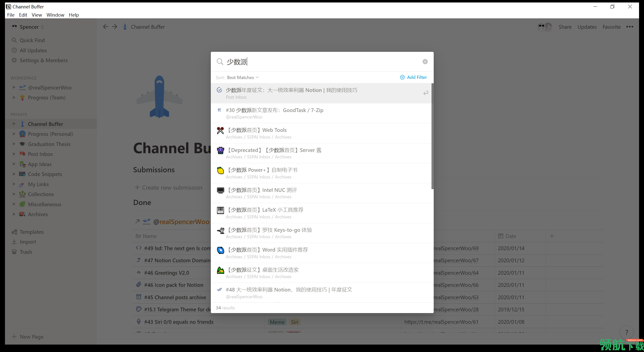This screenshot has height=352, width=644.
Task: Open the 【少数派首页】Web Tools result
Action: [321, 133]
